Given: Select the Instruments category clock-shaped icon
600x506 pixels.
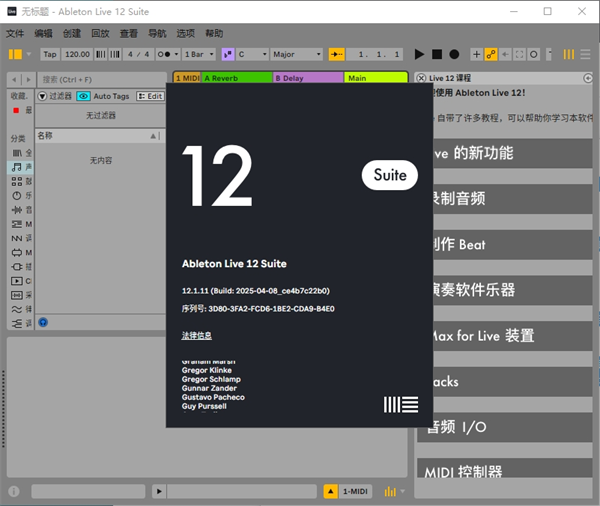Looking at the screenshot, I should (x=16, y=196).
